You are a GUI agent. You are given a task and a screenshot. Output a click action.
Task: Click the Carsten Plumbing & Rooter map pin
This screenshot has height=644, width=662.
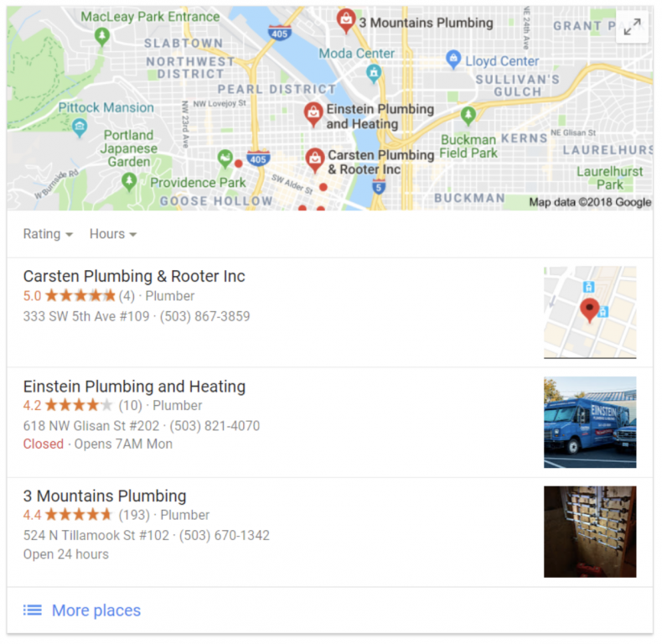(315, 160)
